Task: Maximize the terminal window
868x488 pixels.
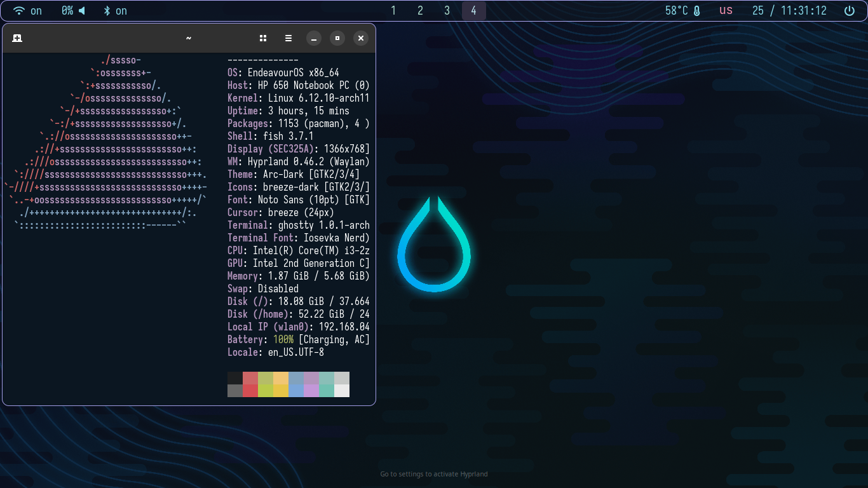Action: pyautogui.click(x=337, y=38)
